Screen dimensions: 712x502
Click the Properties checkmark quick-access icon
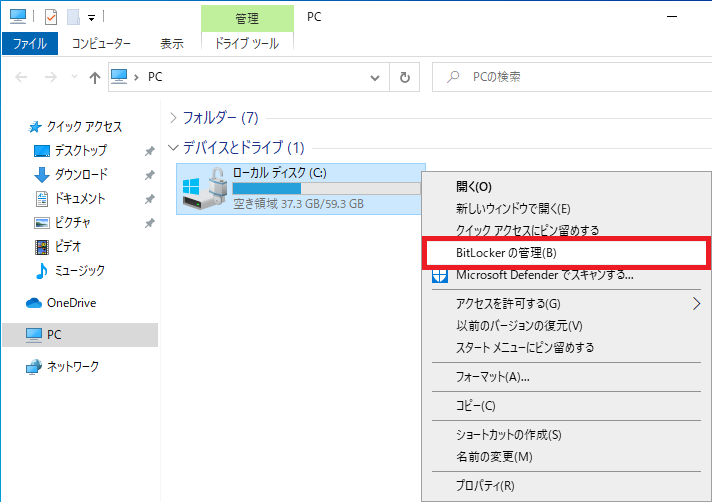point(51,17)
